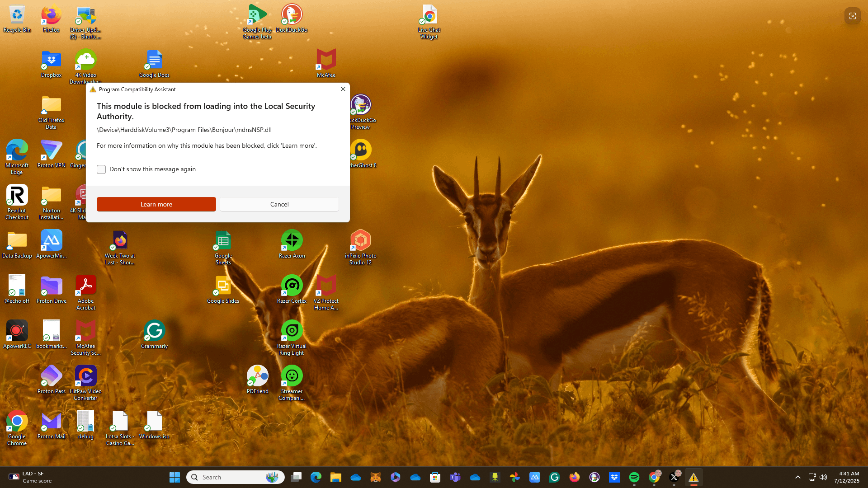This screenshot has height=488, width=868.
Task: Select the Google Chrome desktop icon
Action: coord(17,428)
